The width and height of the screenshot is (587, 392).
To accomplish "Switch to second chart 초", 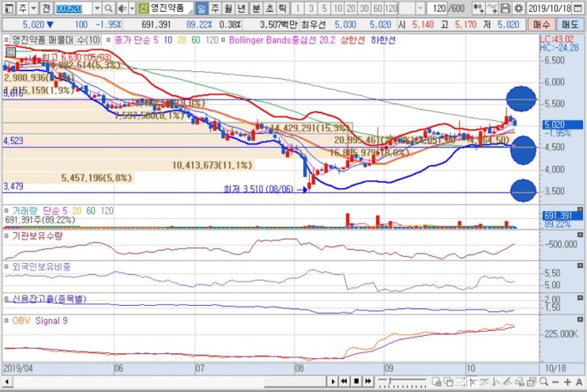I will (x=269, y=8).
